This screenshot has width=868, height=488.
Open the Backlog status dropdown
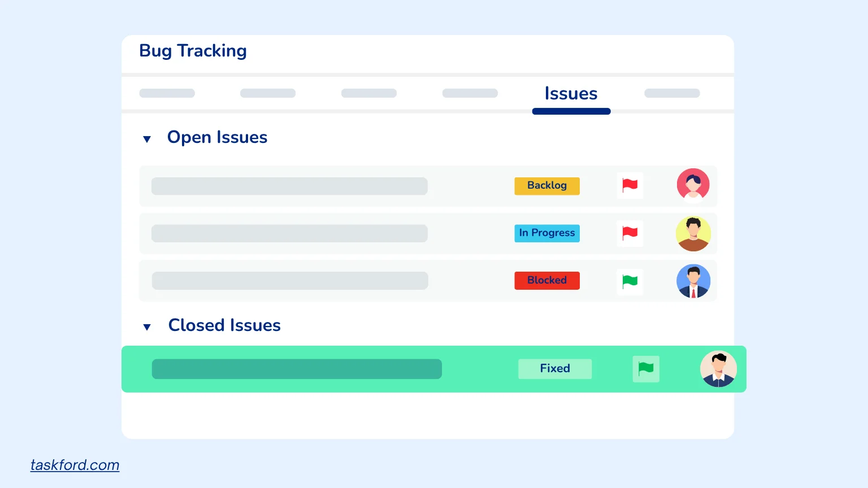(546, 186)
